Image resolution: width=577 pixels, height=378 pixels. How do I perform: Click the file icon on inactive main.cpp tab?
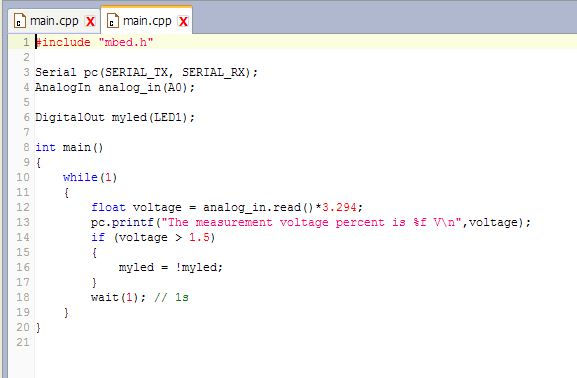point(20,21)
